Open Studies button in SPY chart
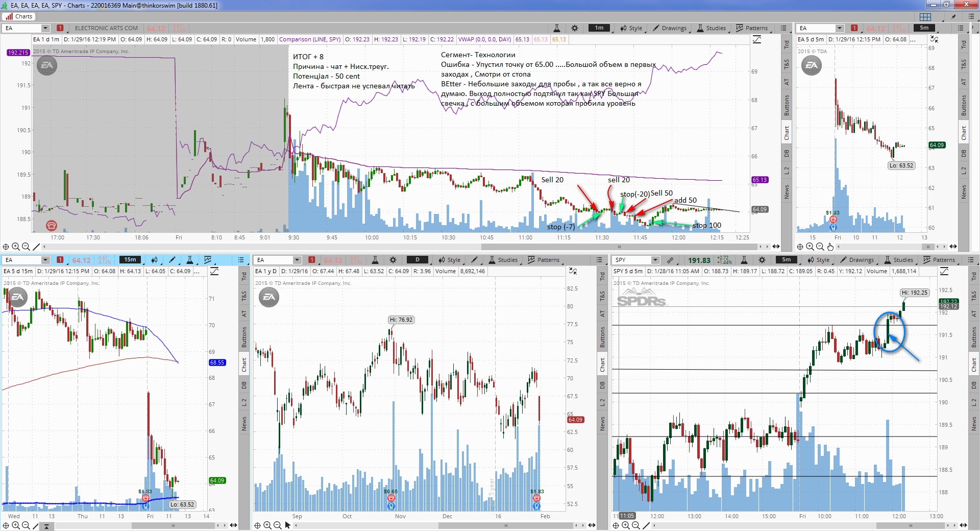 pos(899,260)
